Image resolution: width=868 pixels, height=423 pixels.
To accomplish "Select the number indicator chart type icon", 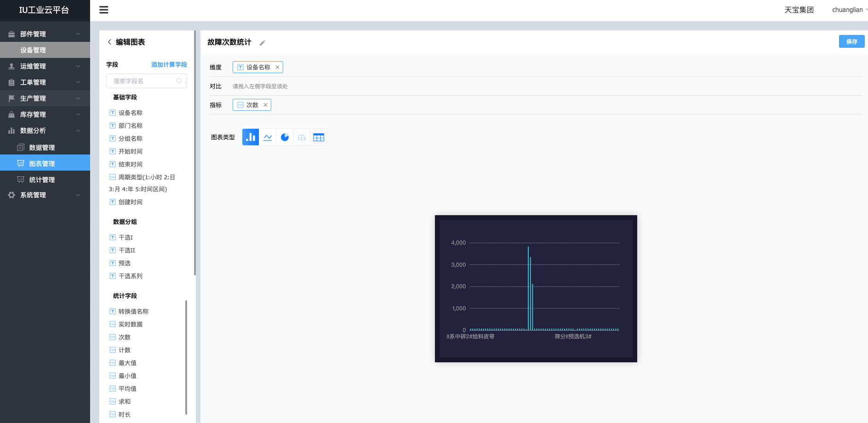I will tap(302, 137).
